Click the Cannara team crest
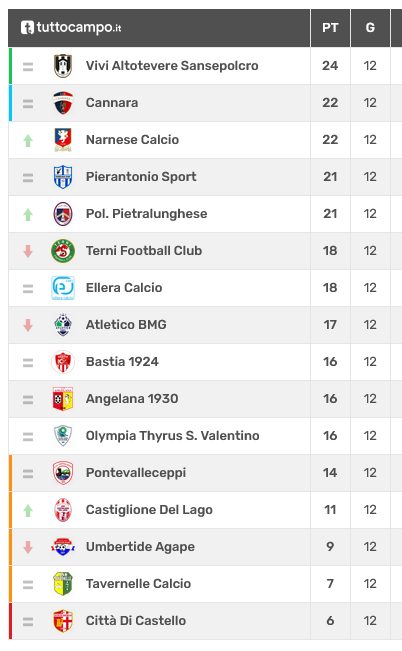This screenshot has width=402, height=651. pyautogui.click(x=63, y=103)
